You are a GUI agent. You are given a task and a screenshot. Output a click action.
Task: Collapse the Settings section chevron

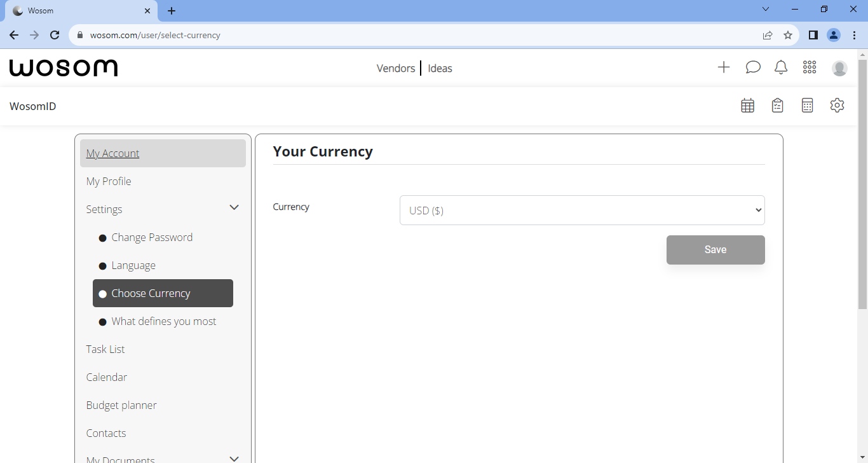pos(234,207)
